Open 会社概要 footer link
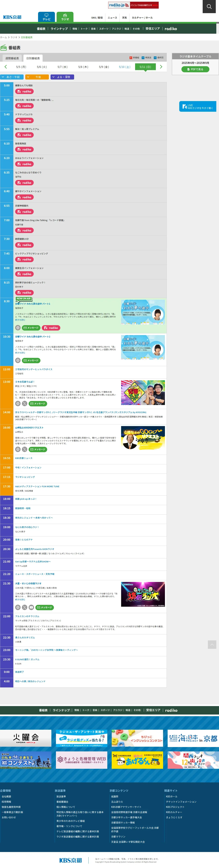The height and width of the screenshot is (868, 219). 6,797
